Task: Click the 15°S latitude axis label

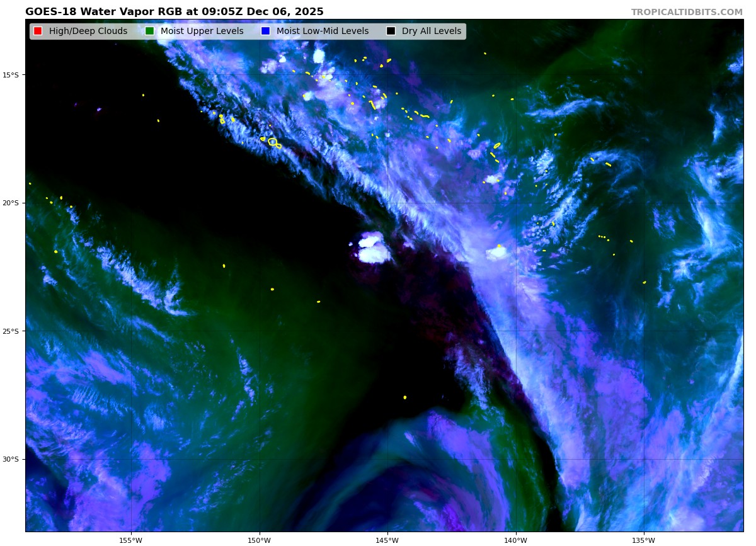Action: pyautogui.click(x=11, y=75)
